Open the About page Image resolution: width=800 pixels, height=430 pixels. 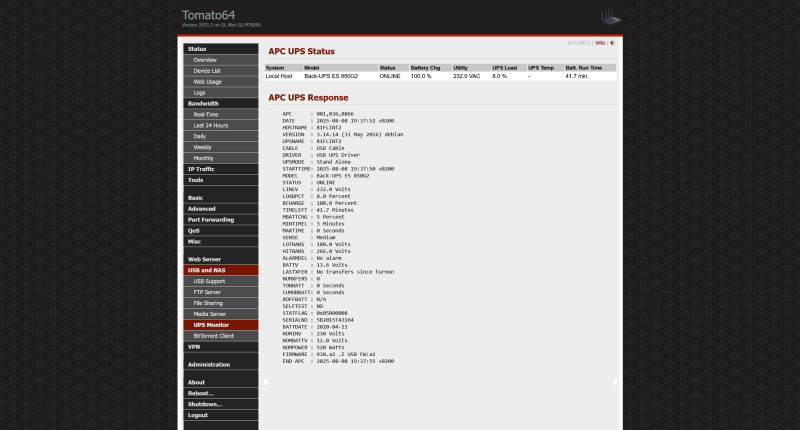click(220, 383)
